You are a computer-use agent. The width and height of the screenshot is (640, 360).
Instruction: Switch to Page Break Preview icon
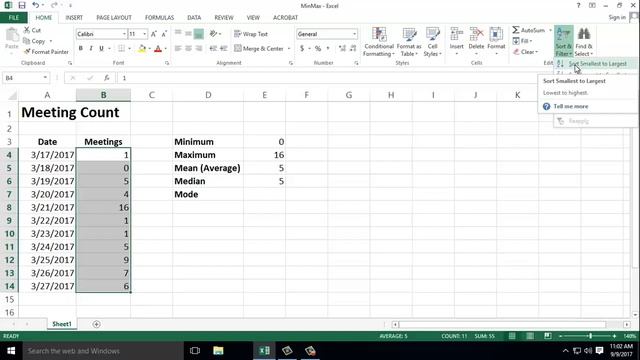pos(548,336)
